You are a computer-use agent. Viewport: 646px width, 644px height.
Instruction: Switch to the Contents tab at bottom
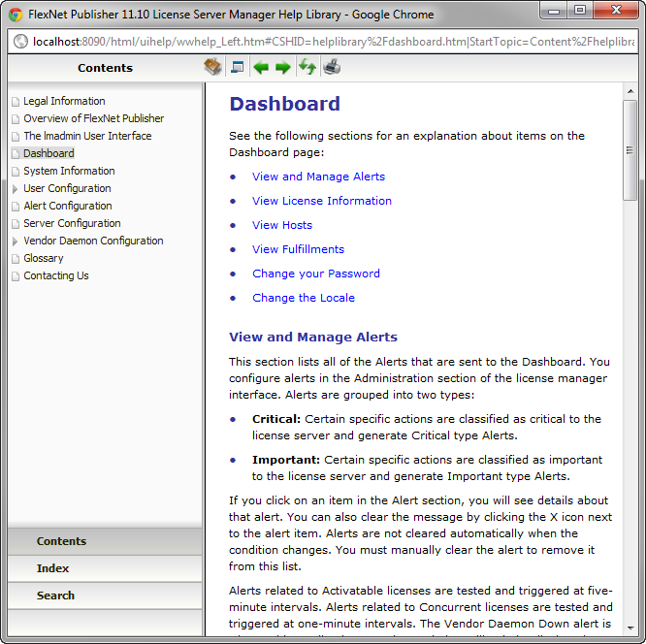(105, 541)
